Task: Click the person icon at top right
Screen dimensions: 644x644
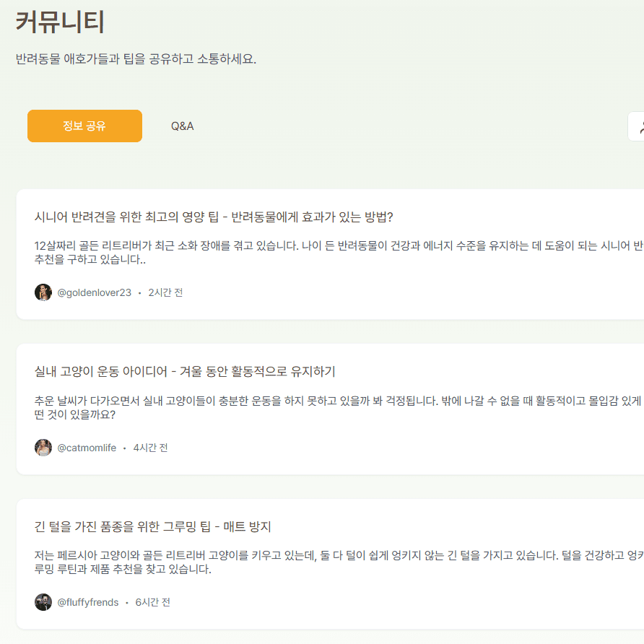Action: pos(640,126)
